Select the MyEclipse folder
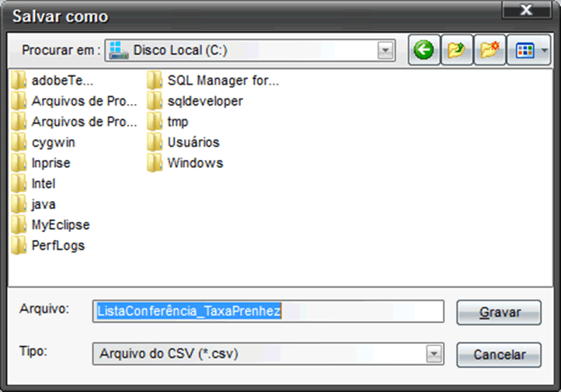 click(51, 225)
